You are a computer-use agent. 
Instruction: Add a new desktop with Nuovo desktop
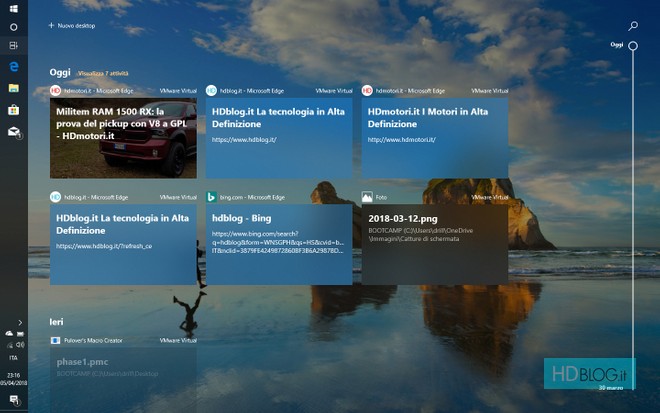72,25
